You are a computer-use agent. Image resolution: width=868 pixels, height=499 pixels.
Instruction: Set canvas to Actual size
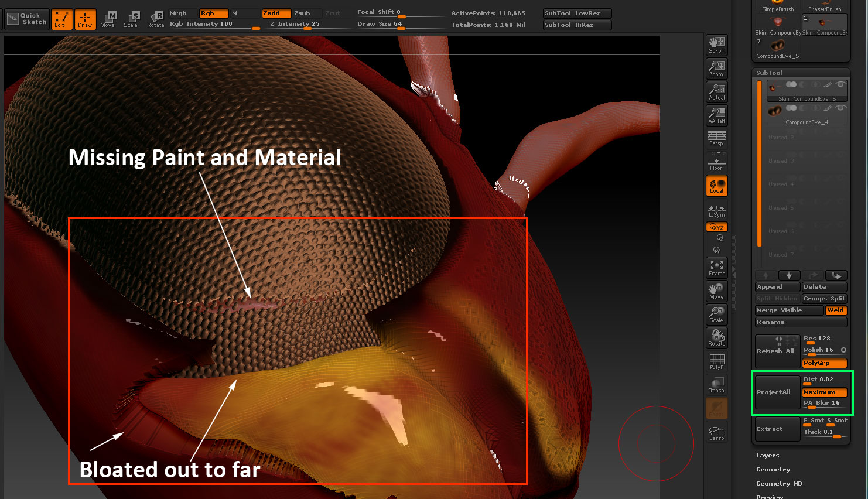pyautogui.click(x=717, y=92)
